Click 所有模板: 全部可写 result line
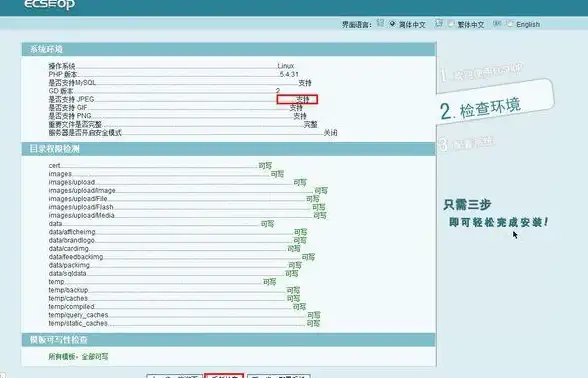 (x=78, y=357)
